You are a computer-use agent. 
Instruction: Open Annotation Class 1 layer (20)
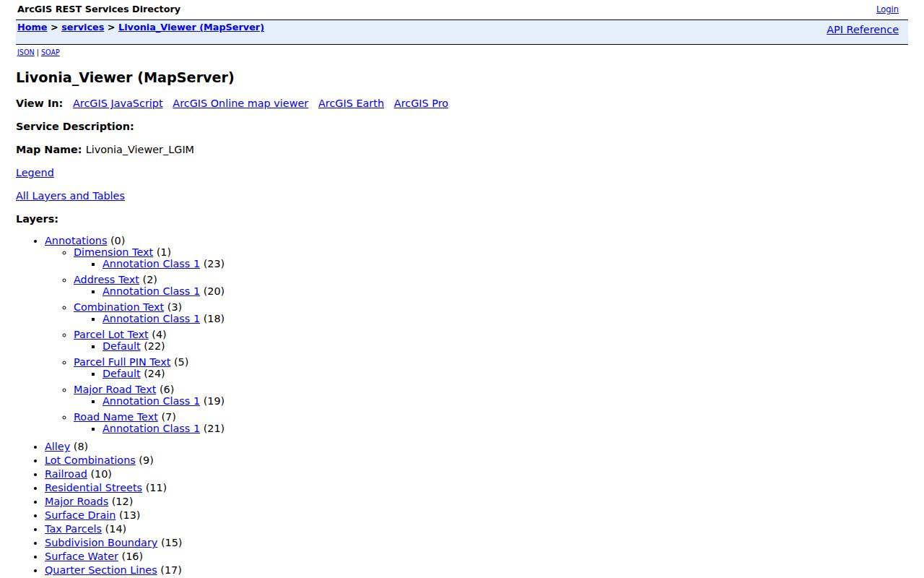[x=151, y=291]
